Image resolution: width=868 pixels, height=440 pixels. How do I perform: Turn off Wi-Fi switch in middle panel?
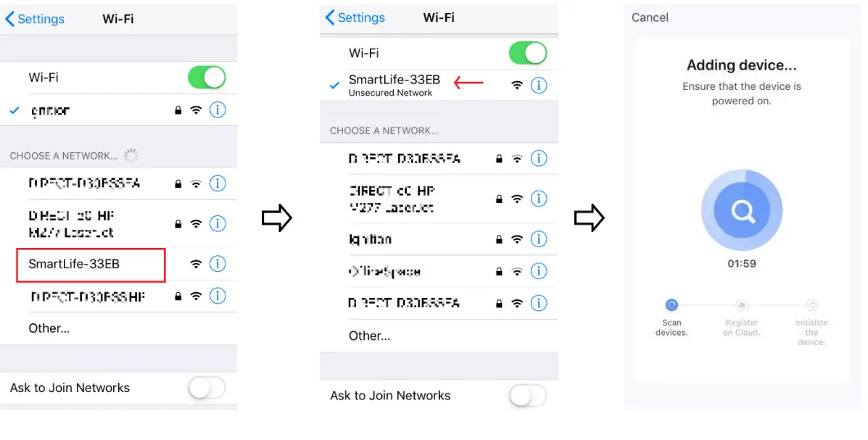tap(527, 53)
